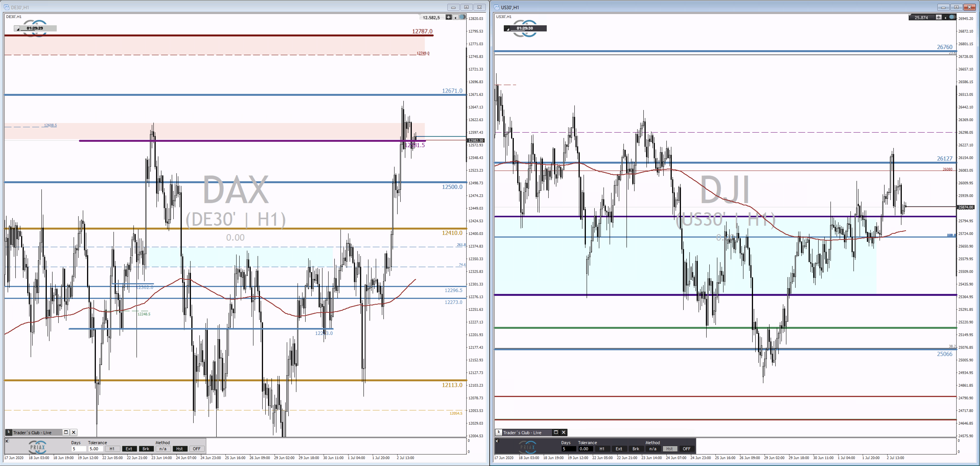
Task: Click the 12054.5 dashed level label
Action: point(456,413)
